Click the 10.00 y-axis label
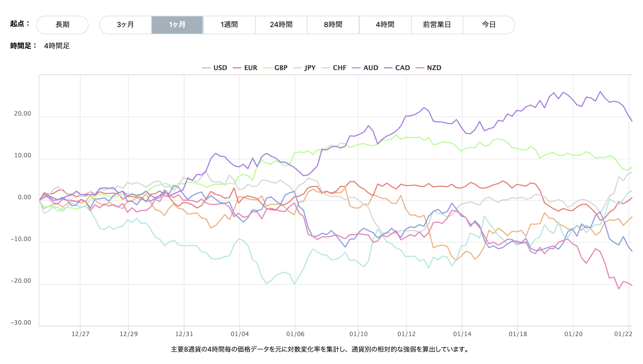Viewport: 643px width, 364px height. 23,156
